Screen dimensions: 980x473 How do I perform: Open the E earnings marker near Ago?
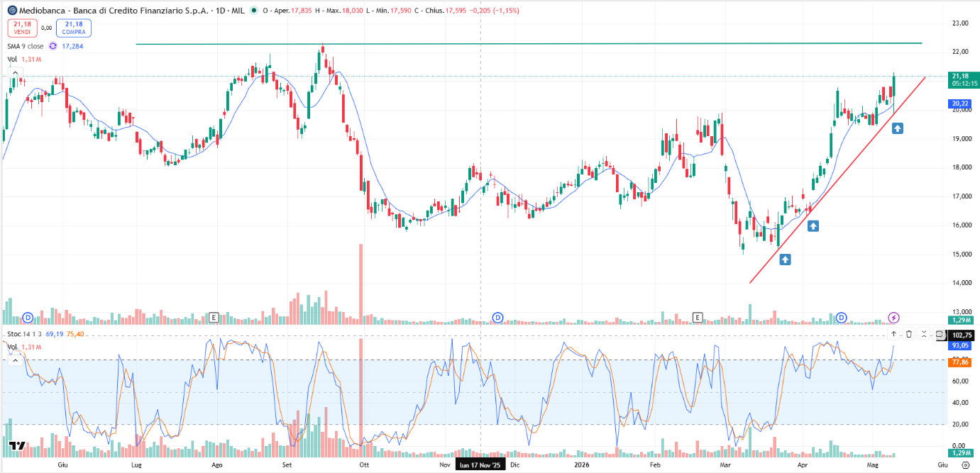(x=214, y=317)
